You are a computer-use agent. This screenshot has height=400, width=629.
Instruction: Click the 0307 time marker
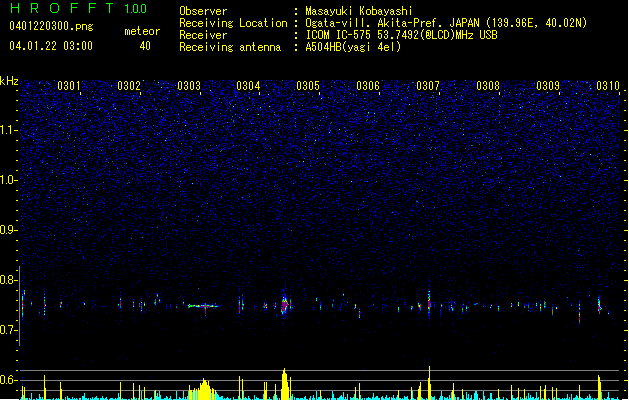click(428, 86)
